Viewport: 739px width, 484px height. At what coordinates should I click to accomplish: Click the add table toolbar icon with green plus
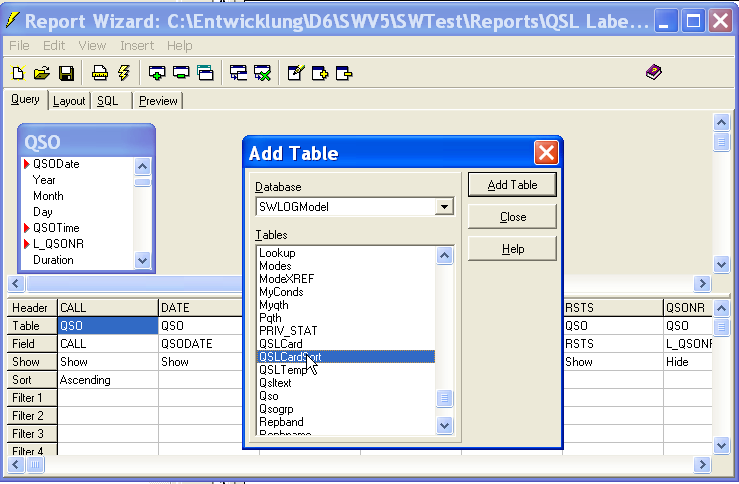[x=156, y=73]
